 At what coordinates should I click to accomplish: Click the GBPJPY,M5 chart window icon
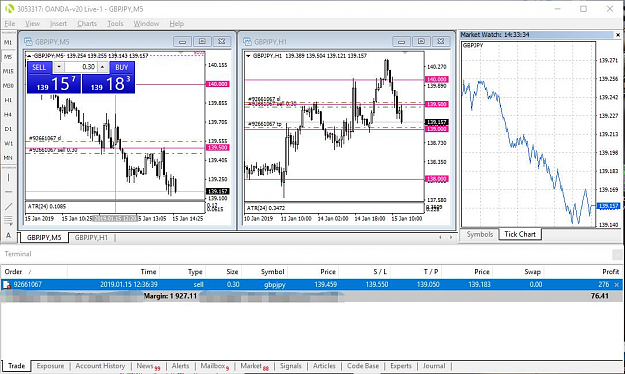(28, 41)
